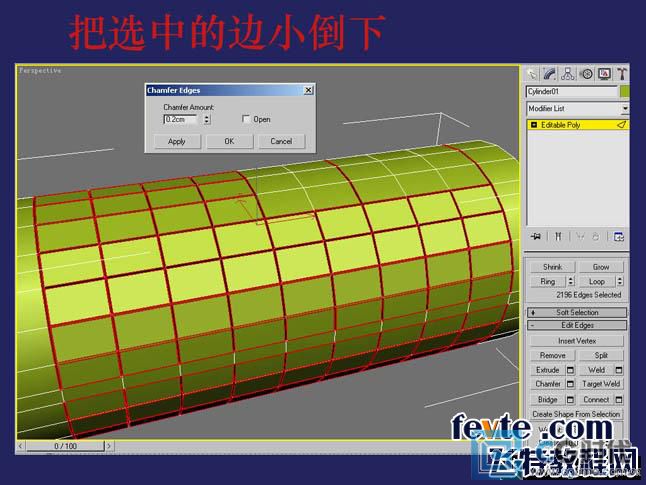Click the Editable Poly stack result icon
The width and height of the screenshot is (646, 485).
[621, 124]
